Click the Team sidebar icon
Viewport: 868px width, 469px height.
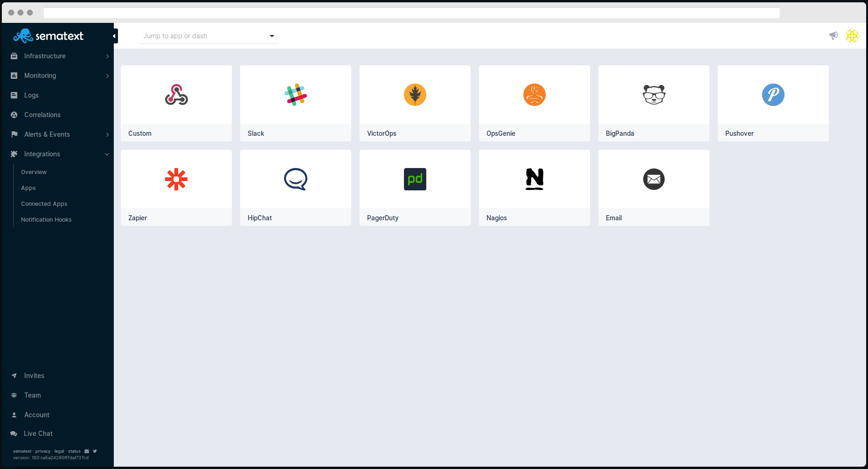coord(14,395)
